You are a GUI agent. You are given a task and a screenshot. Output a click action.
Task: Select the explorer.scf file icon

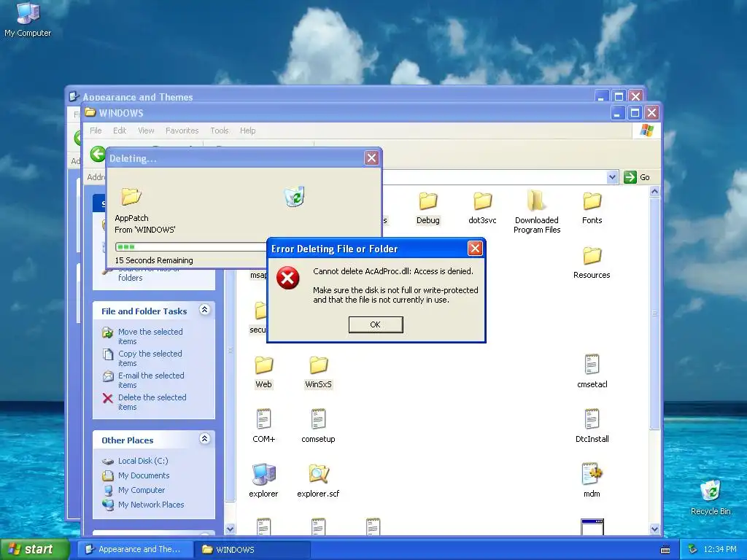pyautogui.click(x=318, y=474)
